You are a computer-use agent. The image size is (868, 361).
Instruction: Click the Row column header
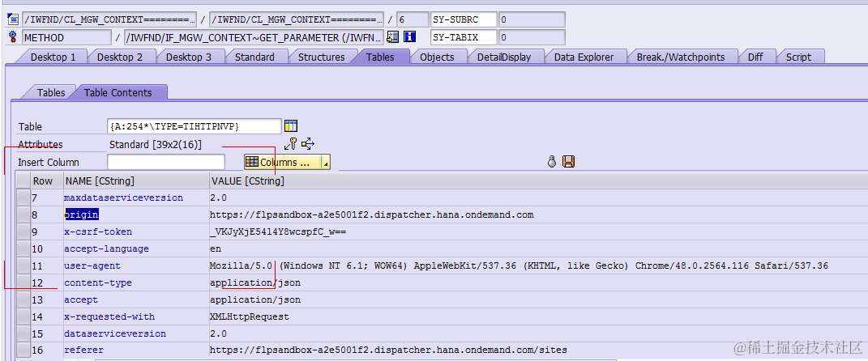coord(46,180)
